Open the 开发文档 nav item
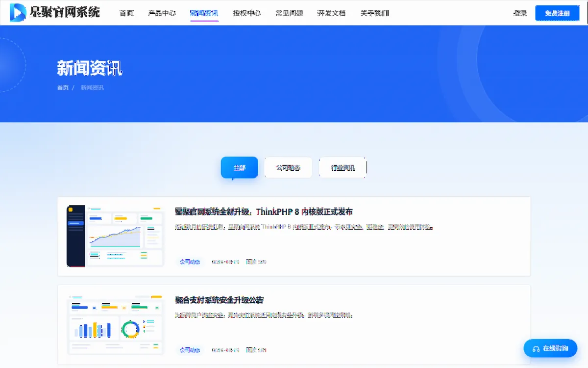 point(332,13)
